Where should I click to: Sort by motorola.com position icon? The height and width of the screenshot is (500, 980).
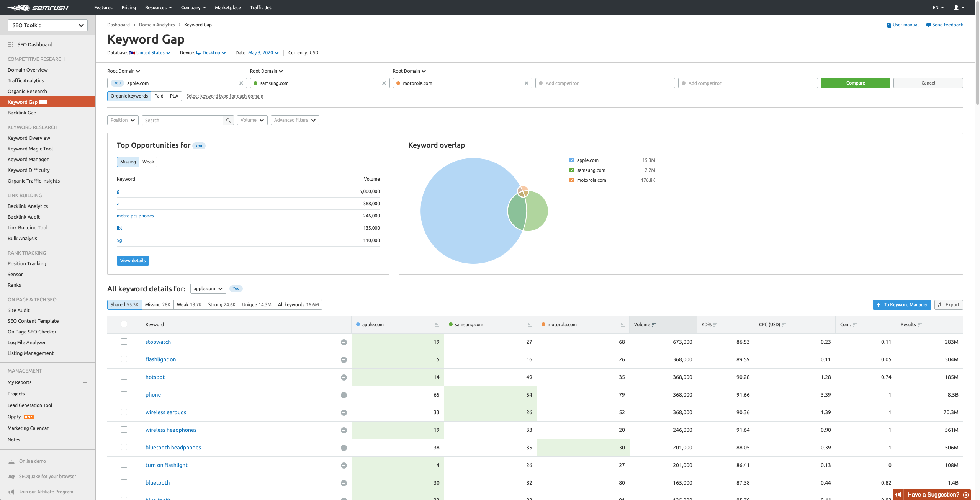pos(622,325)
